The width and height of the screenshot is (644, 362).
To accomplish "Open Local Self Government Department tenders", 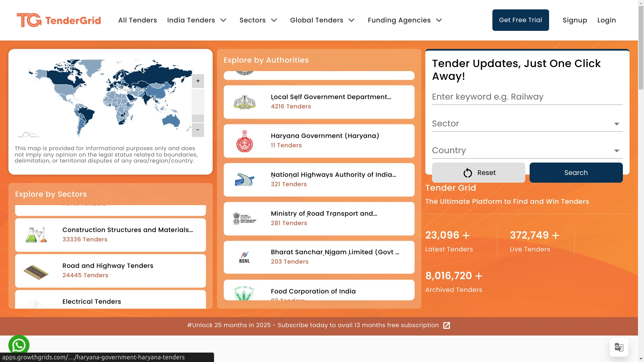I will point(319,102).
